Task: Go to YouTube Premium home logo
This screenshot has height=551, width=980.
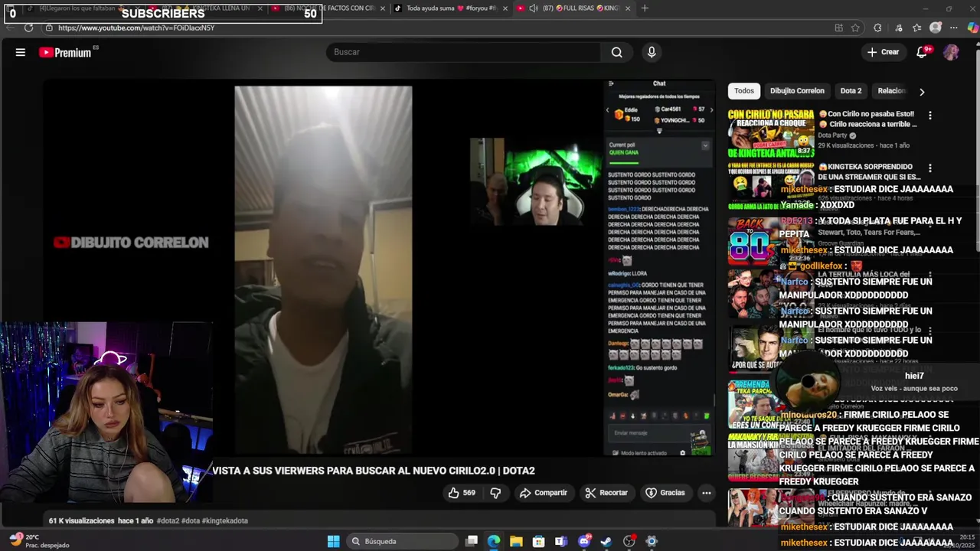Action: click(x=66, y=52)
